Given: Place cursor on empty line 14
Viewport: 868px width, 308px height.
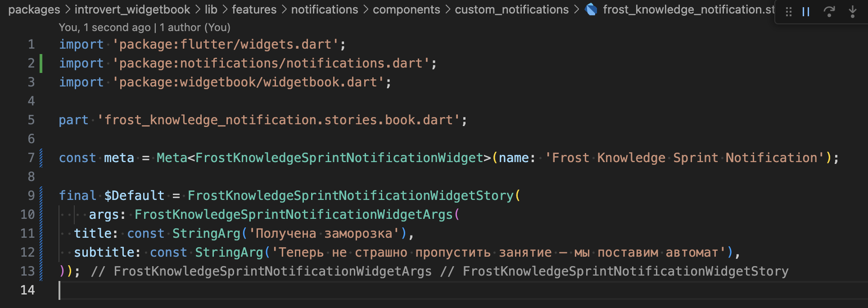Looking at the screenshot, I should pos(270,290).
